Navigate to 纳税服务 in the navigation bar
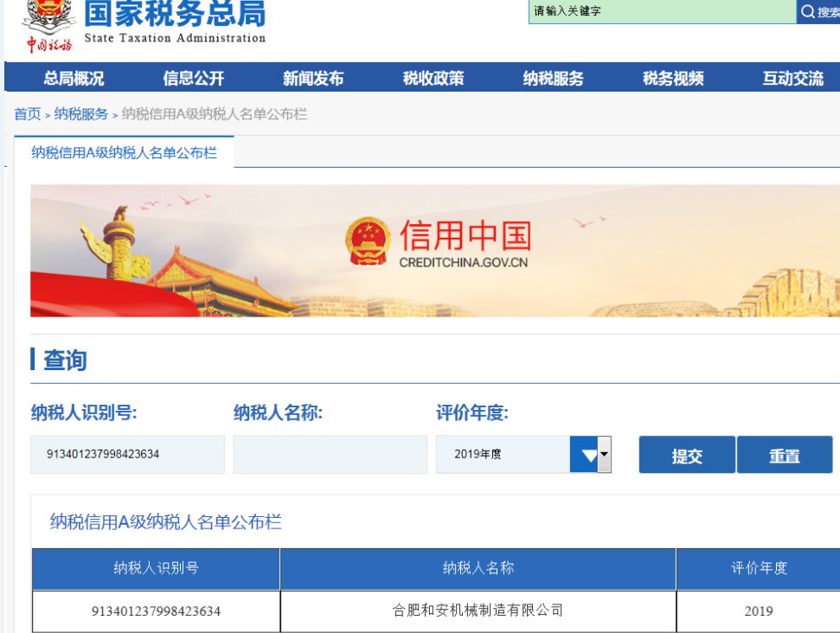 553,79
